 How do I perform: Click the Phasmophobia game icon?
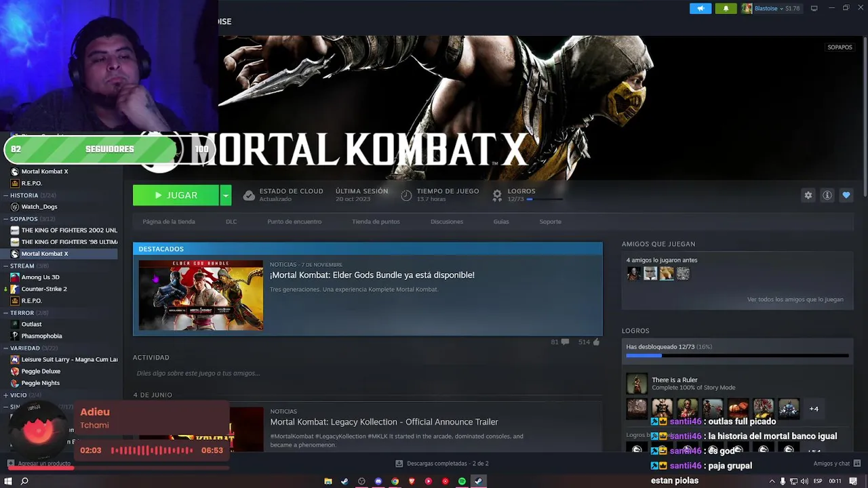[15, 335]
